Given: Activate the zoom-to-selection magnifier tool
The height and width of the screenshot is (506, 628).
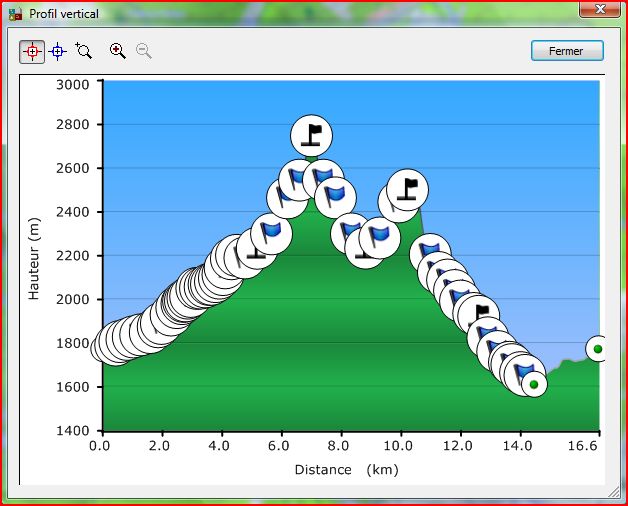Looking at the screenshot, I should coord(84,51).
